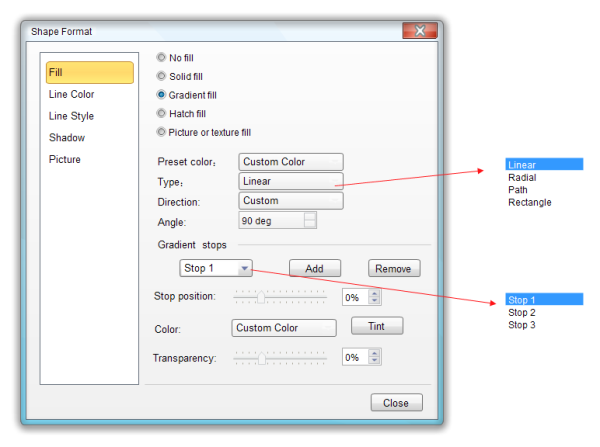Open the Type dropdown showing Linear
The width and height of the screenshot is (600, 447).
click(x=291, y=181)
